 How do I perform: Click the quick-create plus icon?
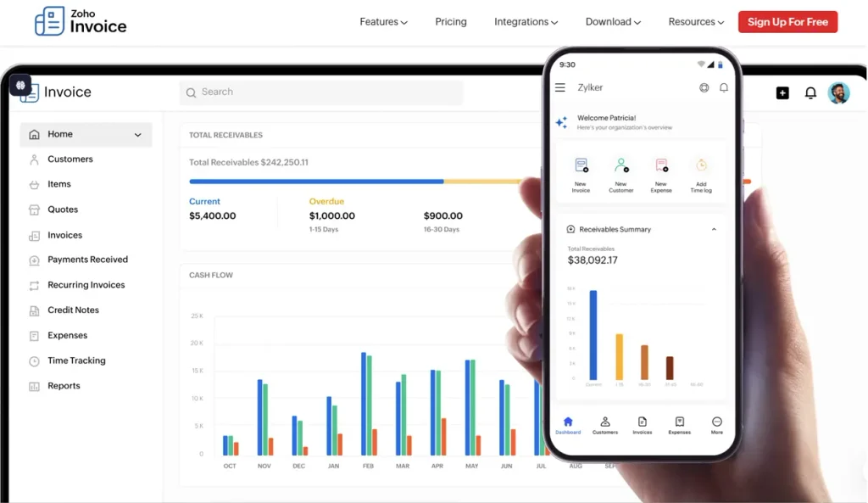coord(782,93)
